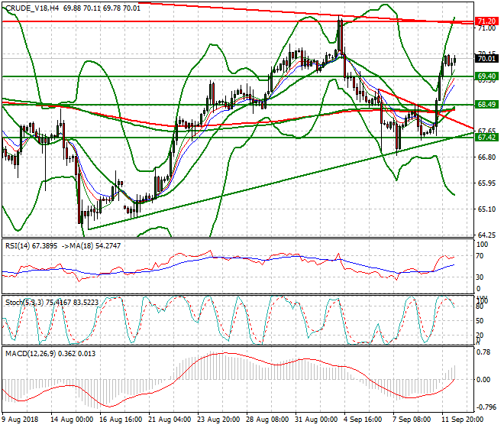
Task: Click the MACD scale value 0.78
Action: 484,352
